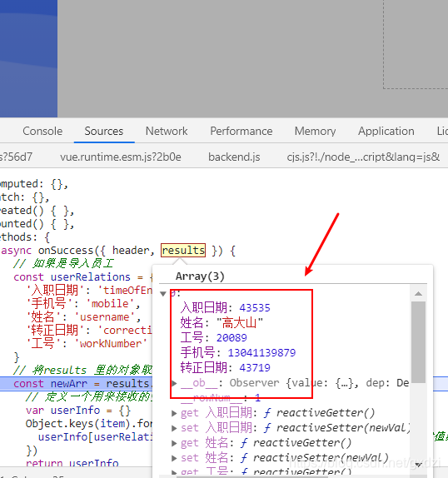Open the Performance tab
448x478 pixels.
[241, 131]
